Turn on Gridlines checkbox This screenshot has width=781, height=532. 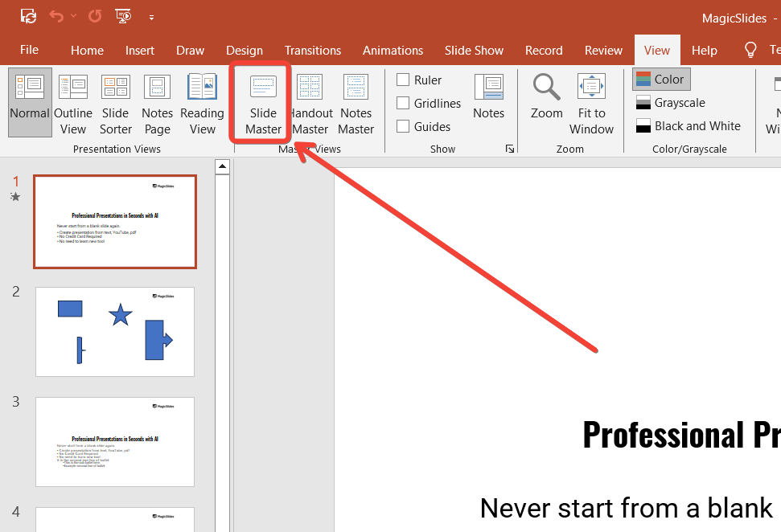[x=404, y=103]
